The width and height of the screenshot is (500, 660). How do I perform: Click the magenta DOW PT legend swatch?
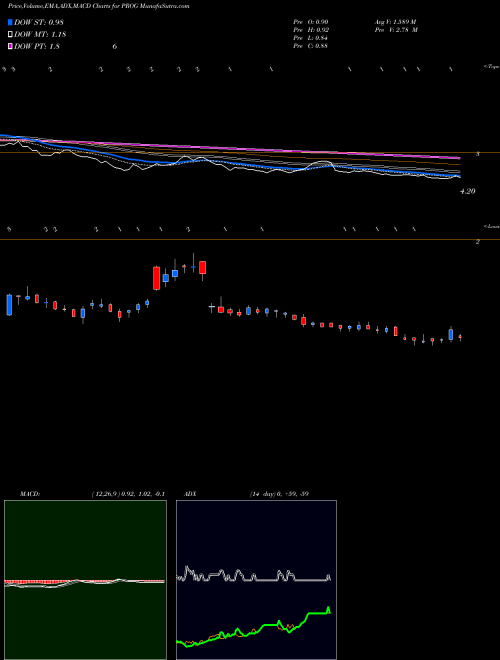(11, 46)
